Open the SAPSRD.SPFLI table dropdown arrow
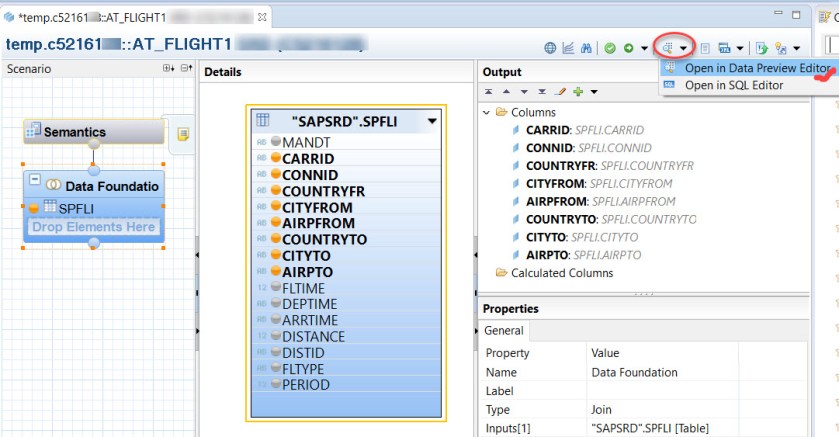839x437 pixels. click(431, 121)
